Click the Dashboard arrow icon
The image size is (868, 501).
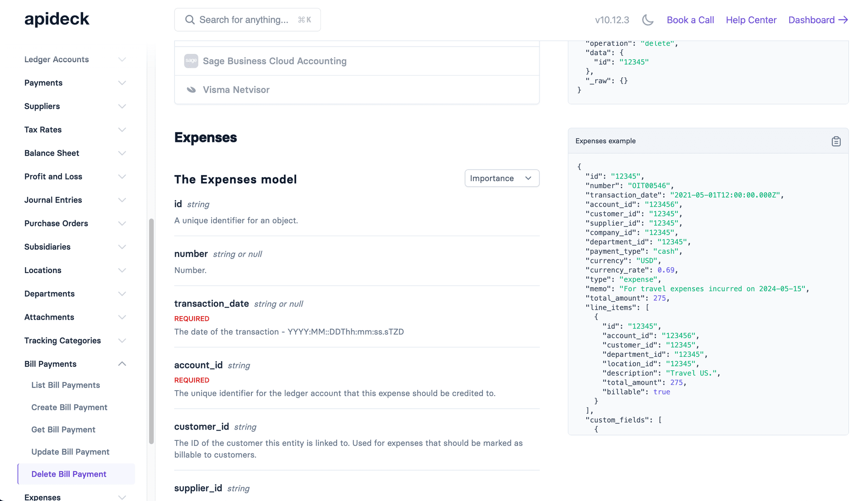843,20
